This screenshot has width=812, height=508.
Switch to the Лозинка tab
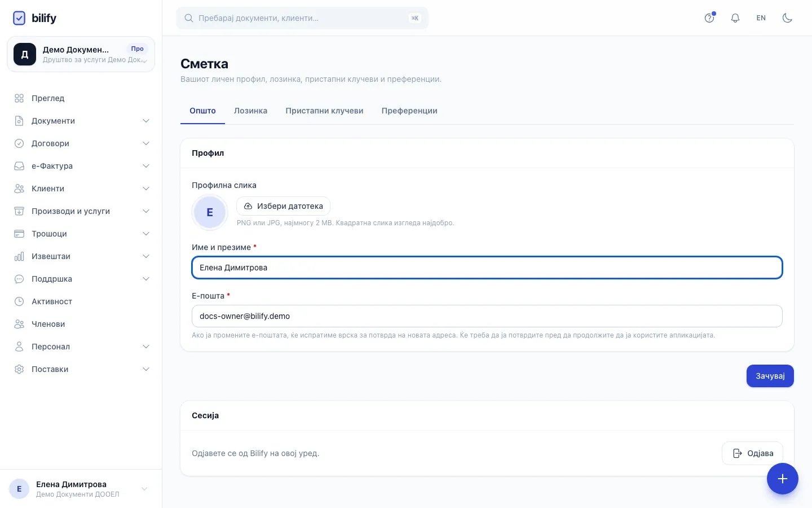[x=250, y=111]
